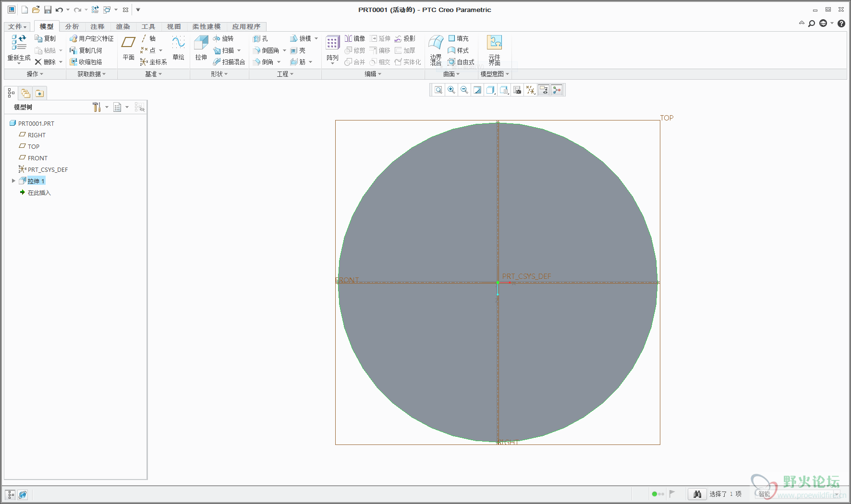Click the Open folder icon in the quick access toolbar
Viewport: 851px width, 504px height.
coord(36,10)
